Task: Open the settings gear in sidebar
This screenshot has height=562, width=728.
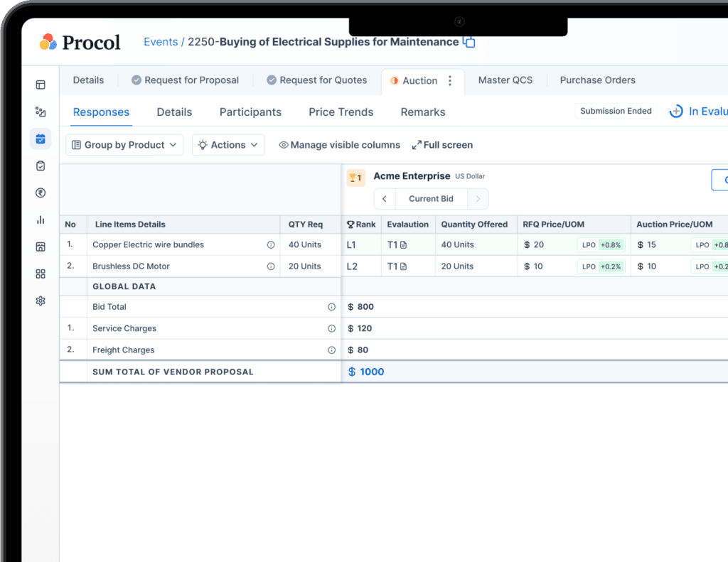Action: coord(41,301)
